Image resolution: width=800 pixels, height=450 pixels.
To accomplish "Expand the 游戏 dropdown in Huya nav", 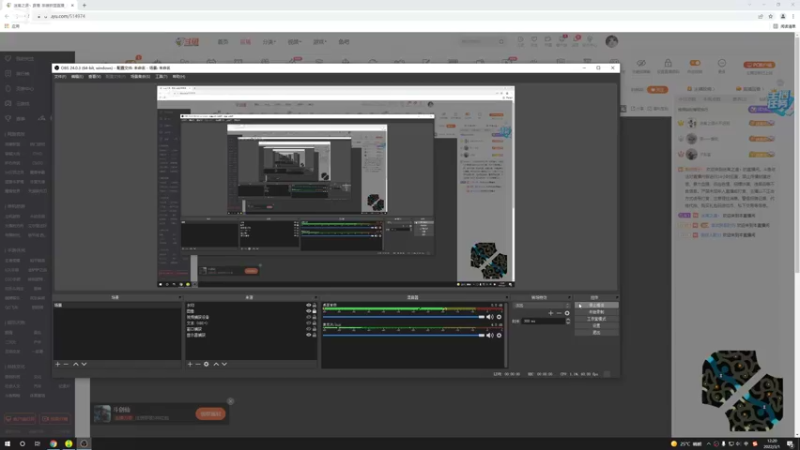I will (x=319, y=42).
